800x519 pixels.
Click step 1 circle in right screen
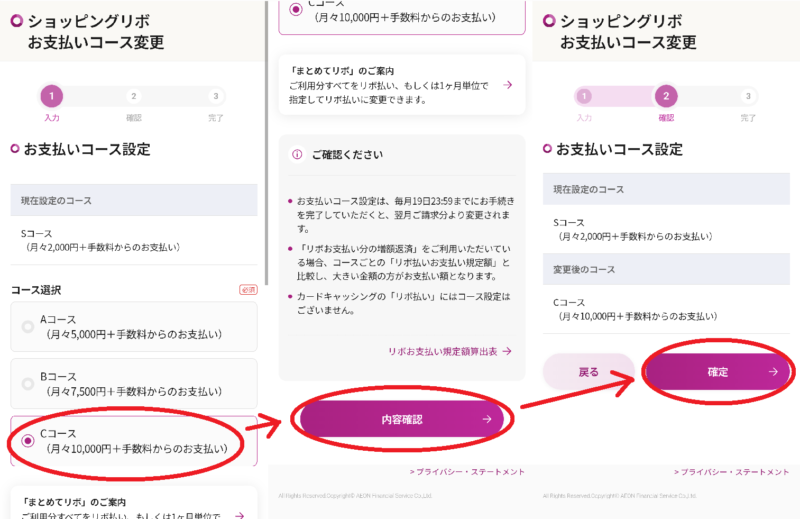[584, 96]
